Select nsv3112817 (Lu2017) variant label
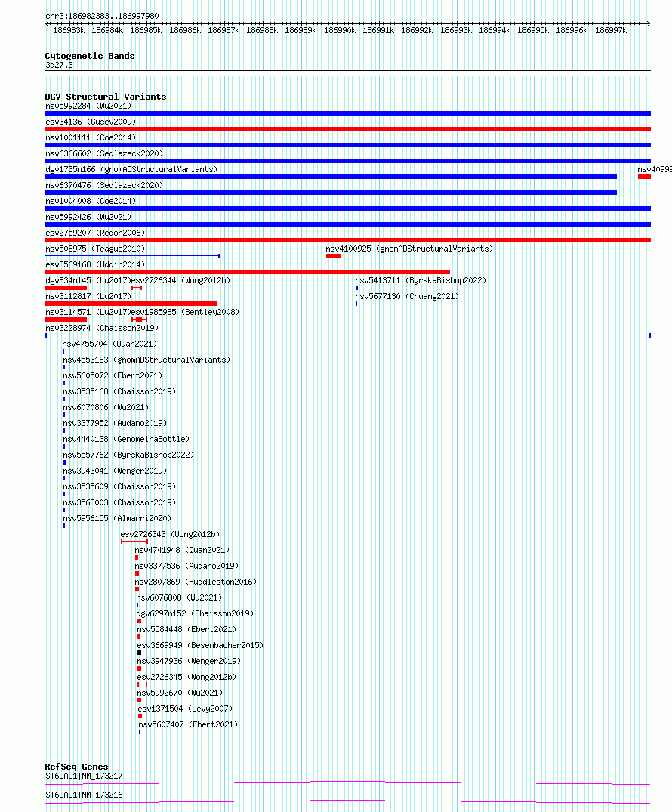672x812 pixels. point(88,296)
